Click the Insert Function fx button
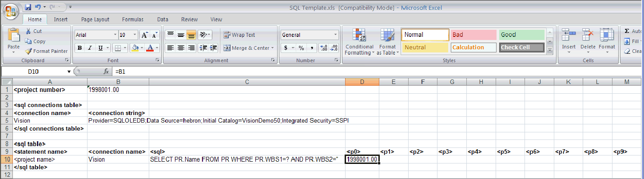Viewport: 644px width, 179px height. pyautogui.click(x=106, y=71)
